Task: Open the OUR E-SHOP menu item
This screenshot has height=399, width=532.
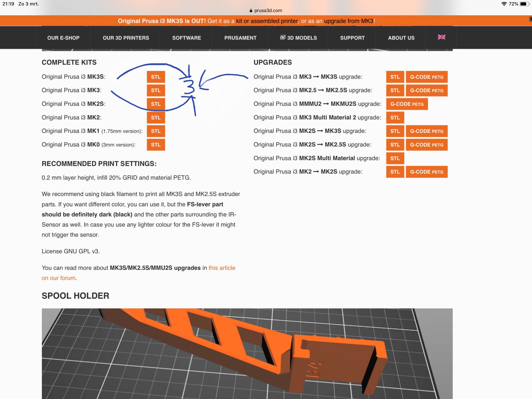Action: coord(63,38)
